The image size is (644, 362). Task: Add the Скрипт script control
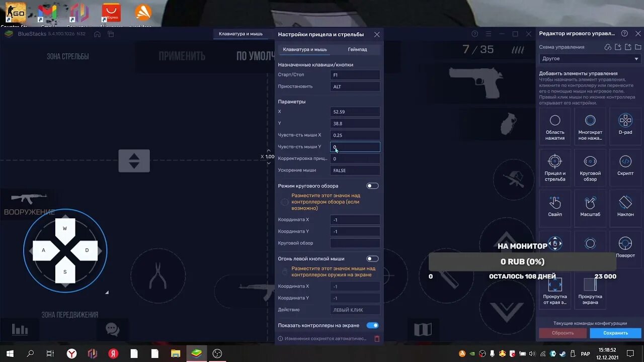coord(625,167)
